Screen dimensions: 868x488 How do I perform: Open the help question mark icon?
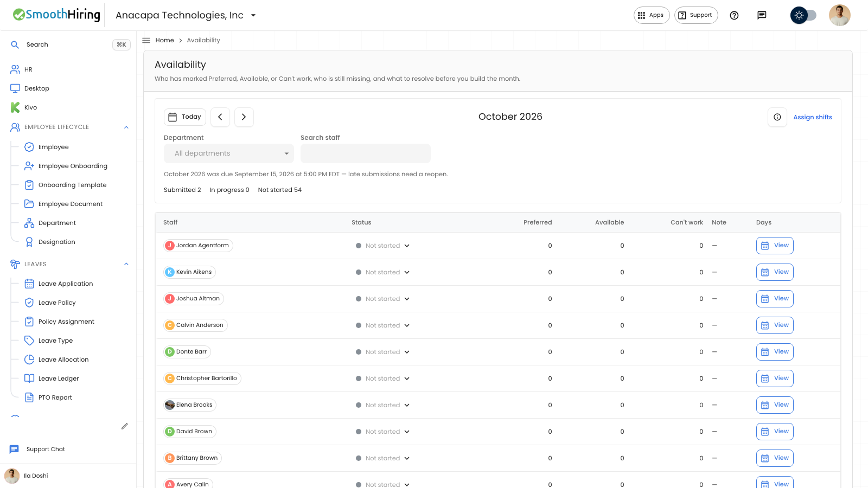pyautogui.click(x=734, y=15)
